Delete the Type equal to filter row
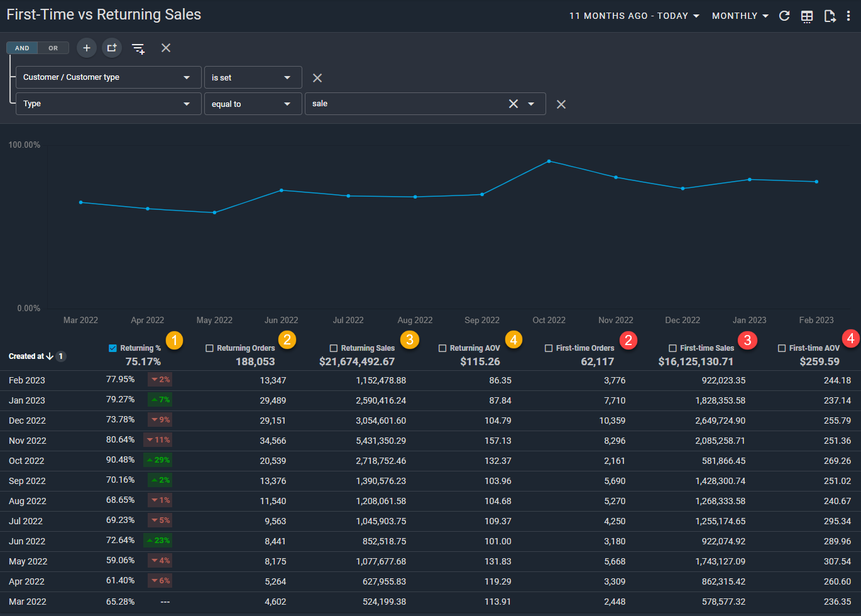This screenshot has width=861, height=616. (x=561, y=104)
